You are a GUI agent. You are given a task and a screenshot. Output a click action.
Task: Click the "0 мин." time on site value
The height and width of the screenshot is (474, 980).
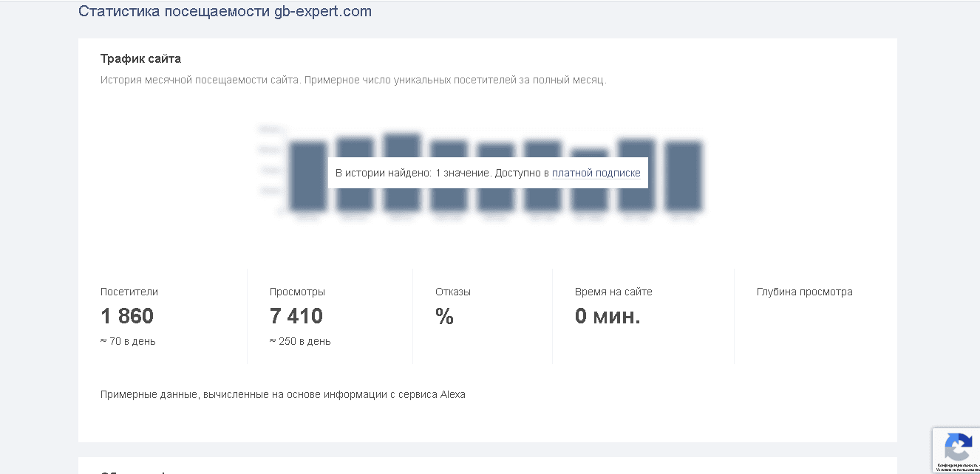(x=608, y=316)
